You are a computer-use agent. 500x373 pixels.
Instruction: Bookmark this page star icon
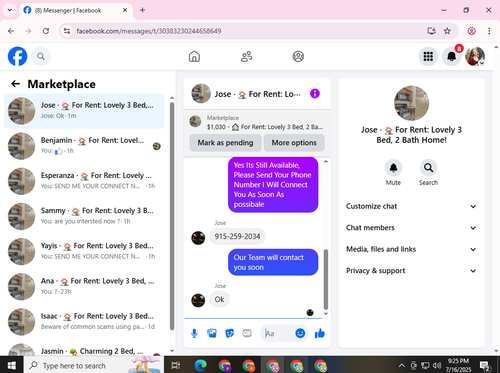[447, 31]
